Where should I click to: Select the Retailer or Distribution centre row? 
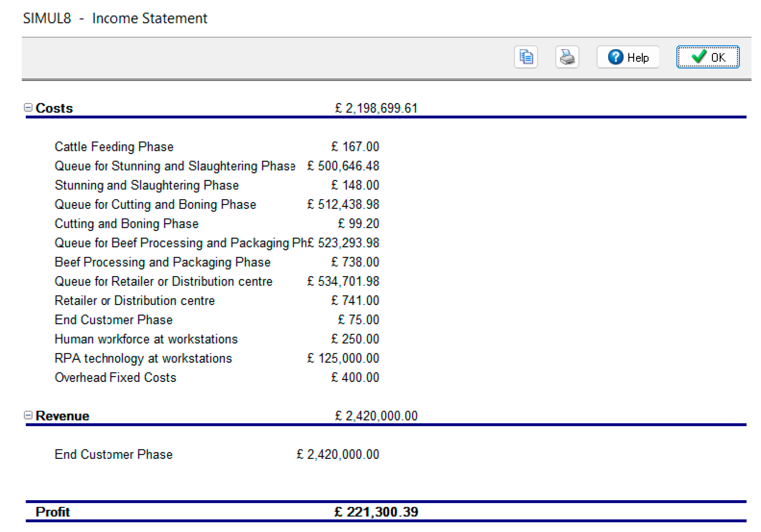pos(217,300)
